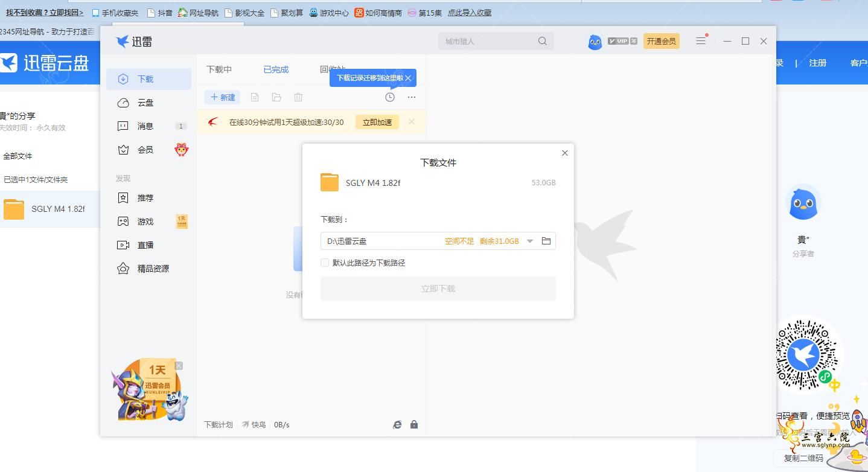The width and height of the screenshot is (868, 472).
Task: Click the 迅雷 logo in the title bar
Action: 134,41
